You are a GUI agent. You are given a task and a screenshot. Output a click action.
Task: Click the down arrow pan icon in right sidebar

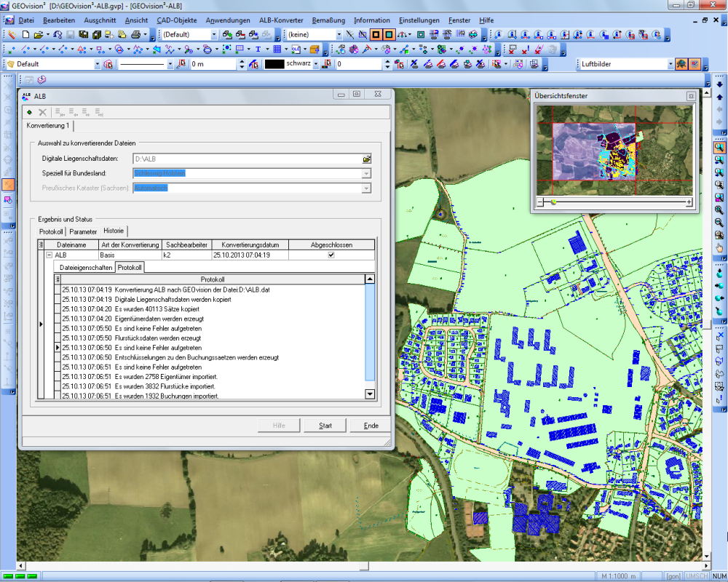point(720,84)
